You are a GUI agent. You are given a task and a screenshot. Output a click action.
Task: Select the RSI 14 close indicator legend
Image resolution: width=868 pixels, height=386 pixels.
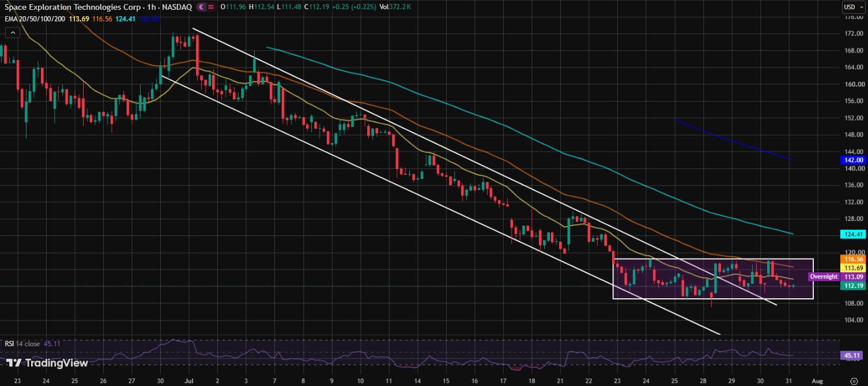click(23, 344)
